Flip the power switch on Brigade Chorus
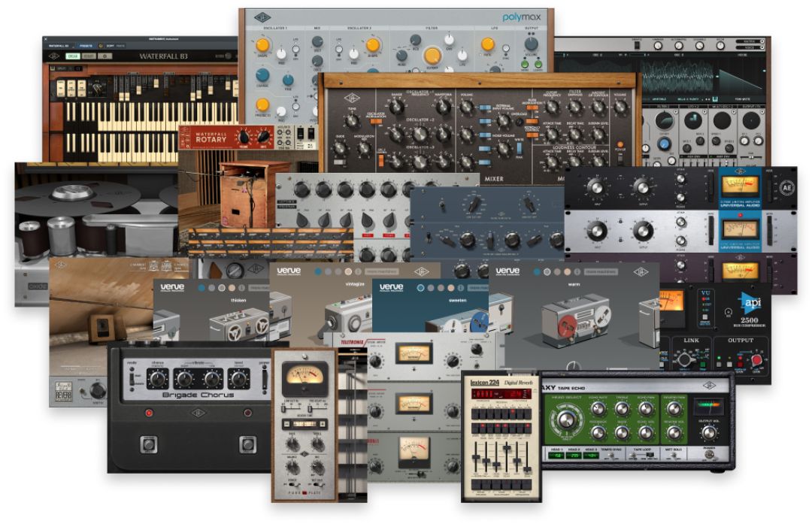This screenshot has height=524, width=812. click(x=264, y=378)
